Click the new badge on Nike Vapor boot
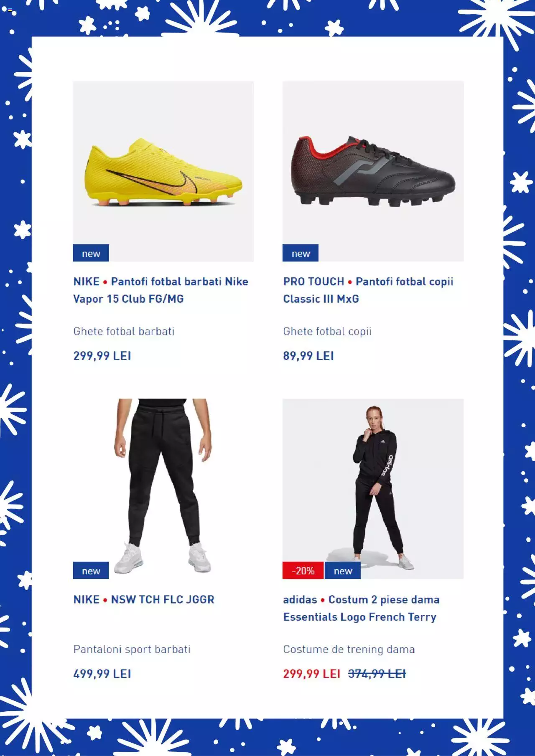The image size is (535, 756). 91,253
